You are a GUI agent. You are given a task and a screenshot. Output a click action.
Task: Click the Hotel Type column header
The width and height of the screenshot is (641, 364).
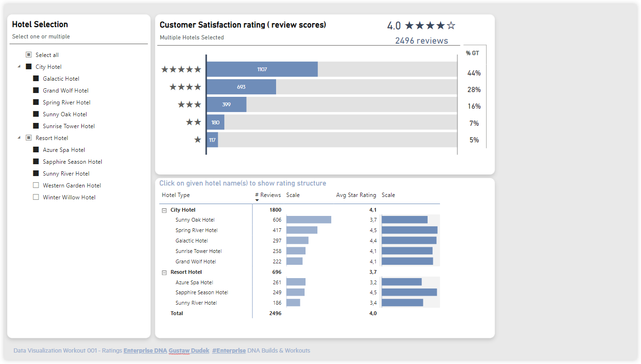pyautogui.click(x=176, y=195)
